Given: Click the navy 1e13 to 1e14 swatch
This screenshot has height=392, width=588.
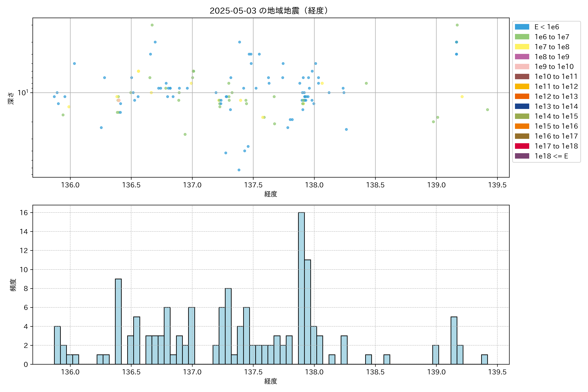Looking at the screenshot, I should coord(522,106).
